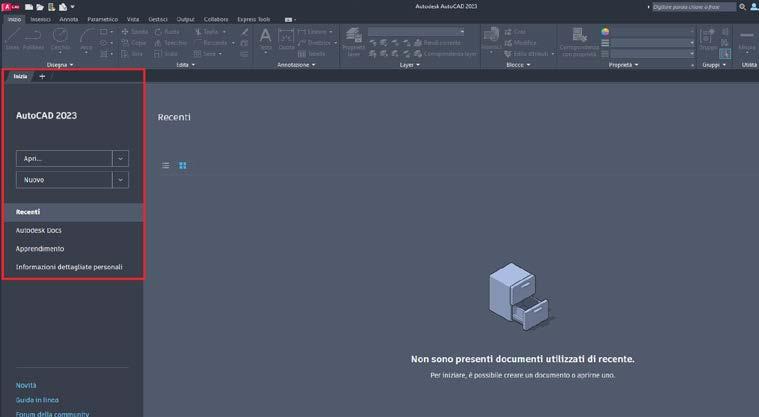Viewport: 759px width, 417px height.
Task: Click the Nuovo button
Action: pyautogui.click(x=64, y=180)
